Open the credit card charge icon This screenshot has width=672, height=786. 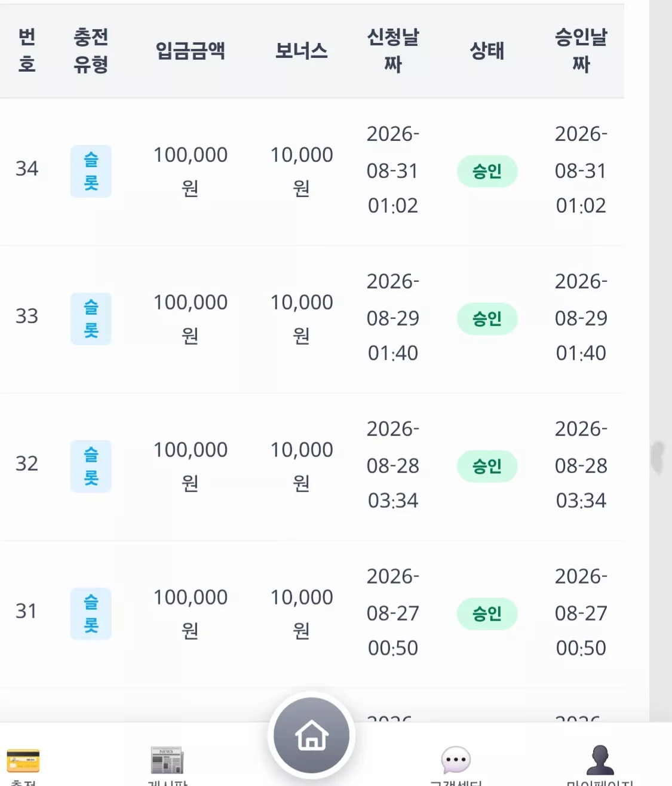23,761
